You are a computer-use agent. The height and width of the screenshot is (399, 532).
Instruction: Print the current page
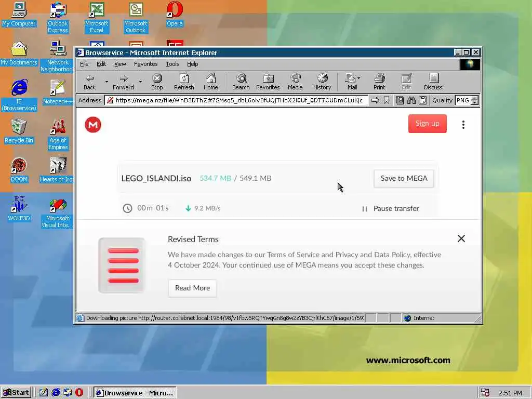coord(379,82)
